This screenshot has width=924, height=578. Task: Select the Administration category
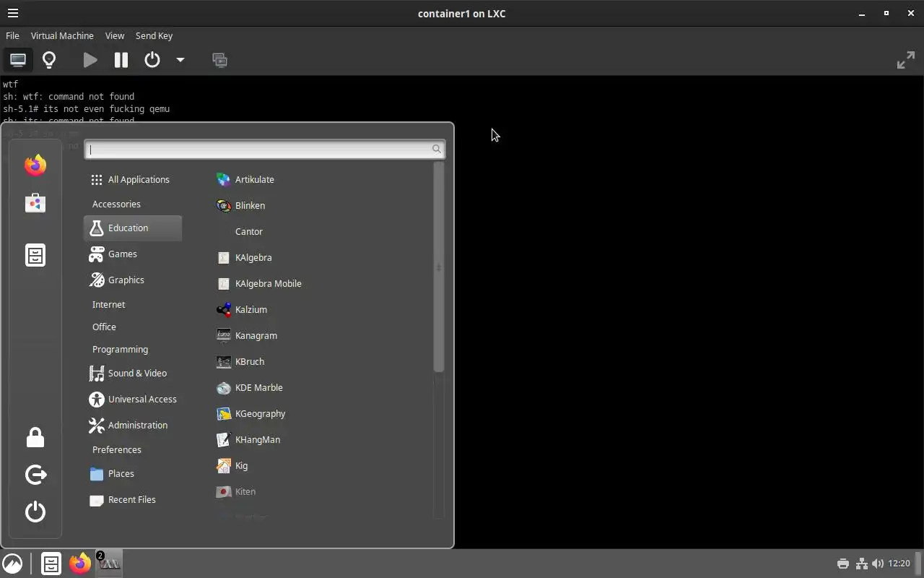pos(133,425)
